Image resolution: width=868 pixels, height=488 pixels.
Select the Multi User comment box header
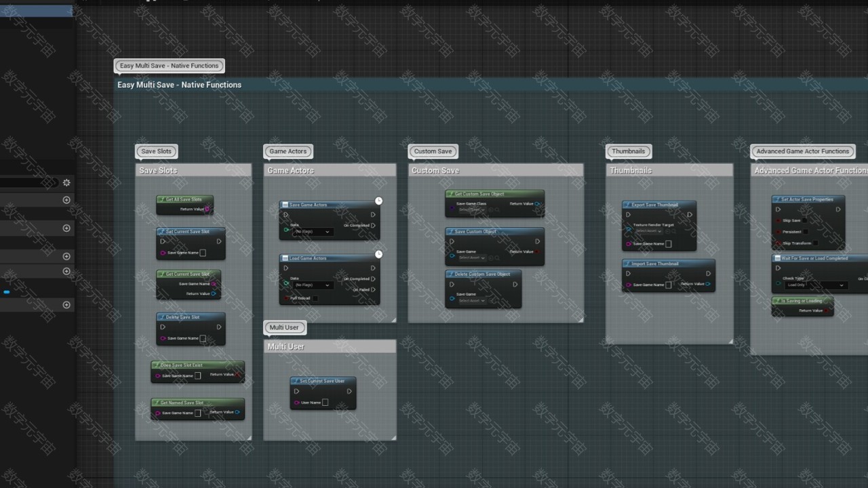point(330,346)
